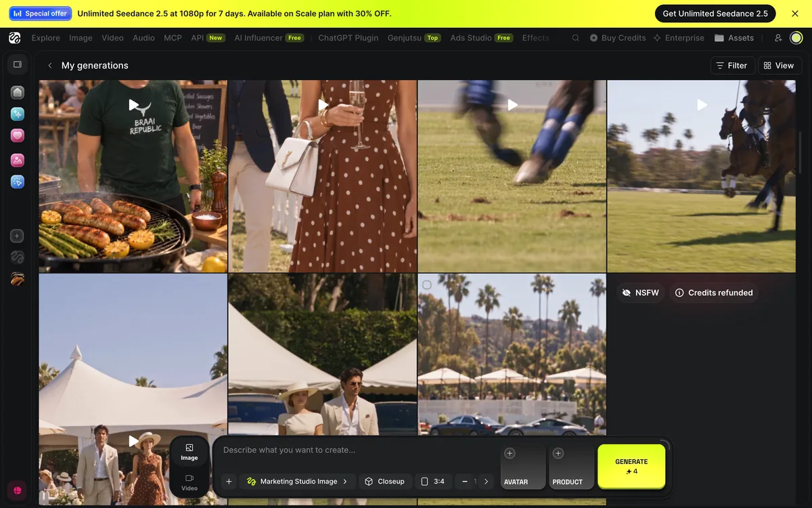Open the Explore menu
This screenshot has width=812, height=508.
pos(46,38)
